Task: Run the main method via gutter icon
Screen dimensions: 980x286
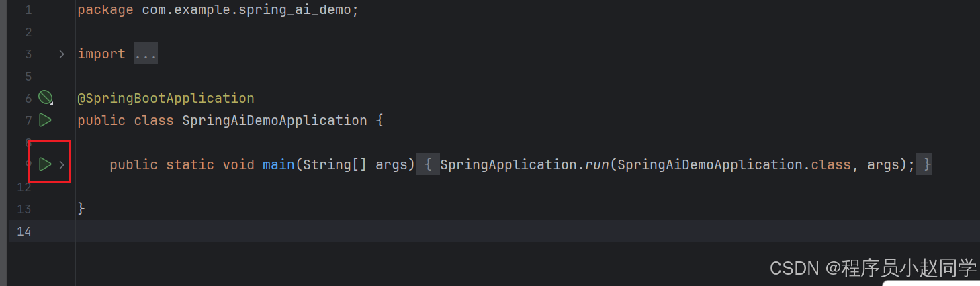Action: 45,164
